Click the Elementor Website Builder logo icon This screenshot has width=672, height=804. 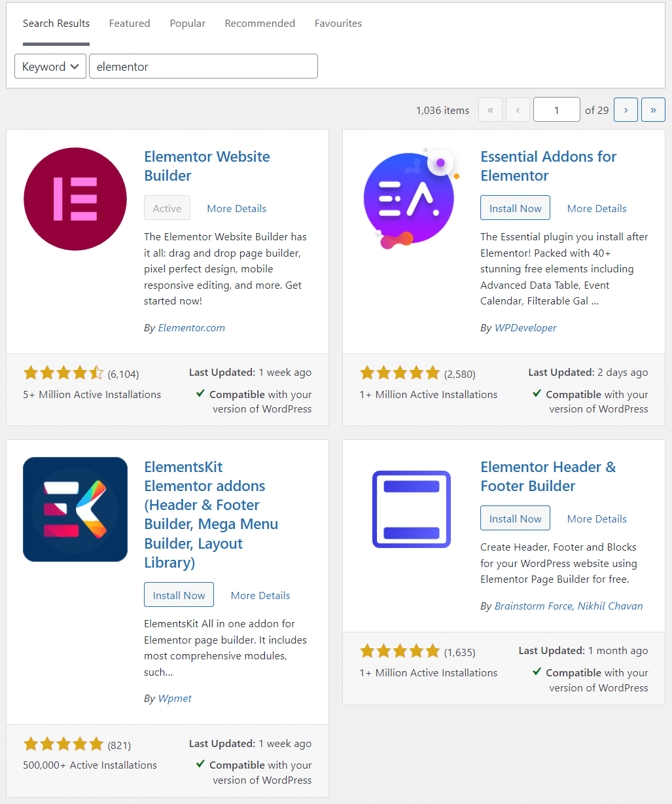point(75,199)
